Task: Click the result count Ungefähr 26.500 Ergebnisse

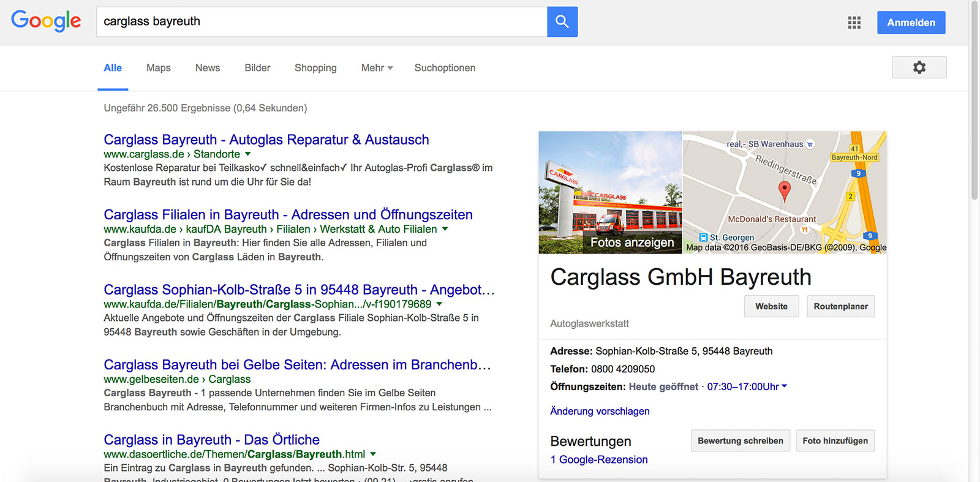Action: 205,108
